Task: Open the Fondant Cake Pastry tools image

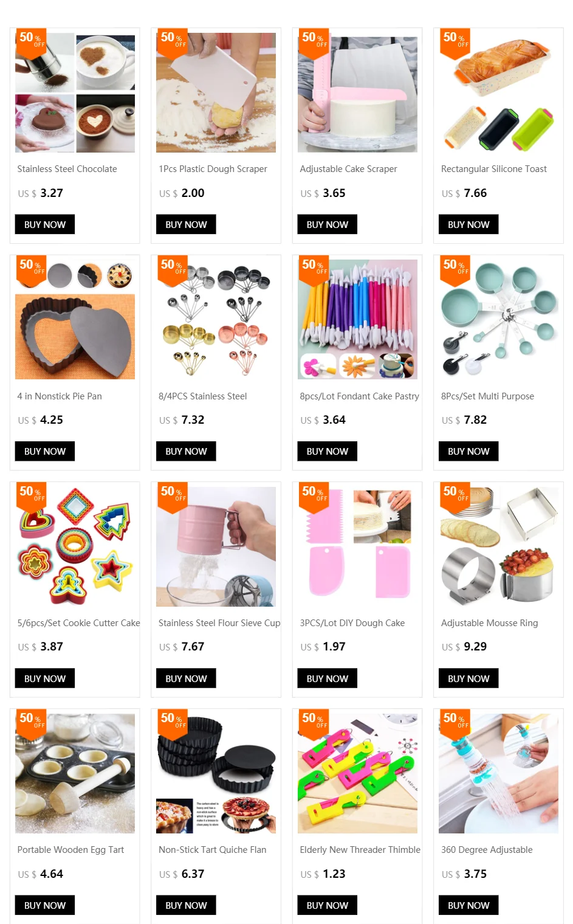Action: pyautogui.click(x=357, y=319)
